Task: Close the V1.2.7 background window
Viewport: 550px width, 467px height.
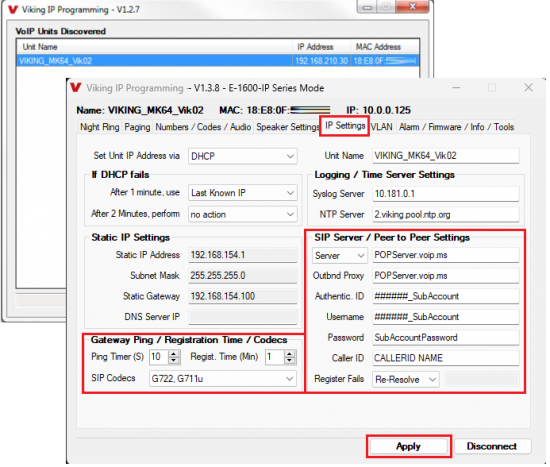Action: (412, 6)
